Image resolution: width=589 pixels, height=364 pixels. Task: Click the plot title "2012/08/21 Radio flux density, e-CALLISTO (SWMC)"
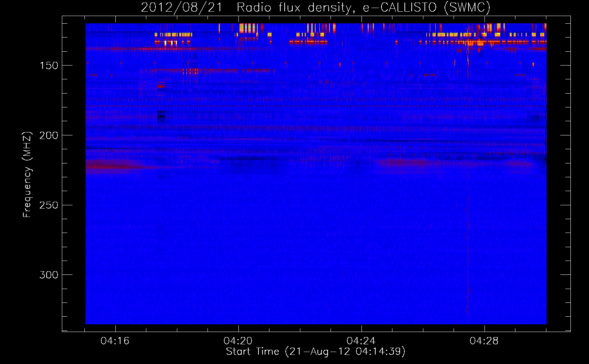click(x=316, y=7)
